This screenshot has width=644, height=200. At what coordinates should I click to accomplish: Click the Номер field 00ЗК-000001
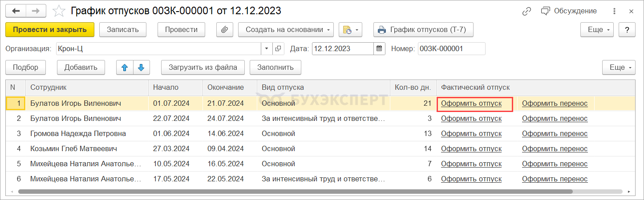[x=451, y=48]
